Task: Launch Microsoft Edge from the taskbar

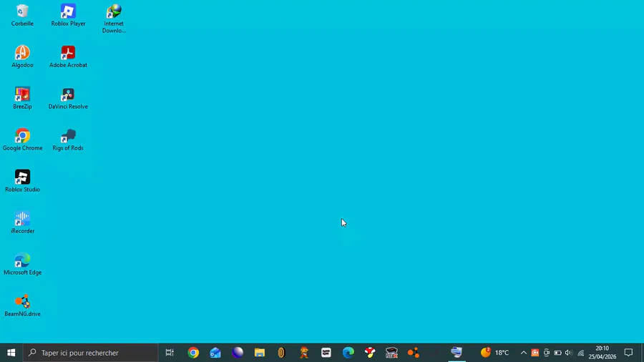Action: click(x=348, y=353)
